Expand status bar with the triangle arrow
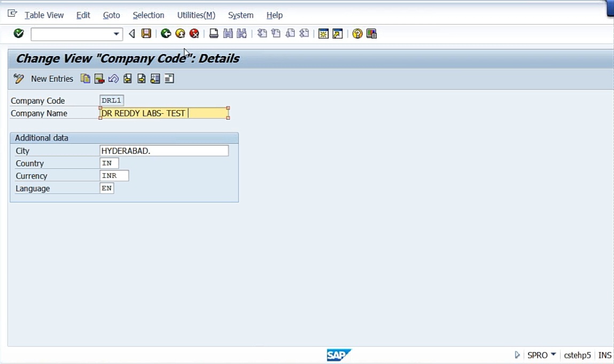 pos(517,355)
